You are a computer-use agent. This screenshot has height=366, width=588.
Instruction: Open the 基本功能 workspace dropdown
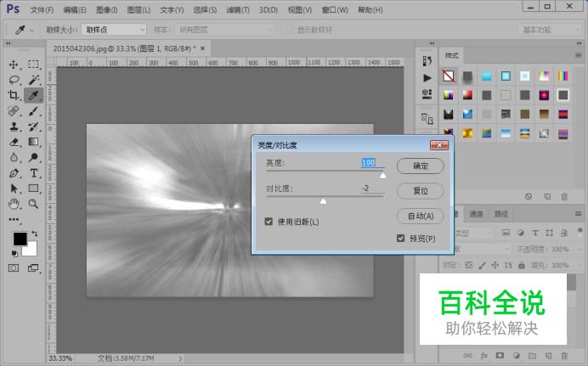tap(550, 30)
